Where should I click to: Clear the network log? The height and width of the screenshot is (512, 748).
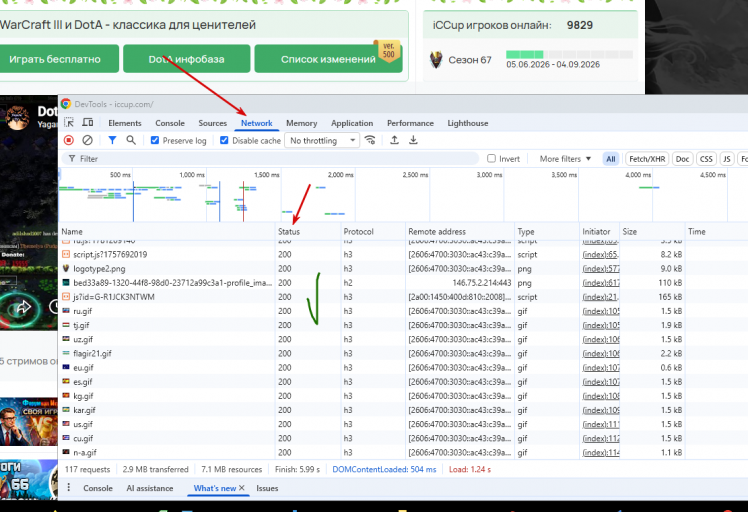point(87,140)
